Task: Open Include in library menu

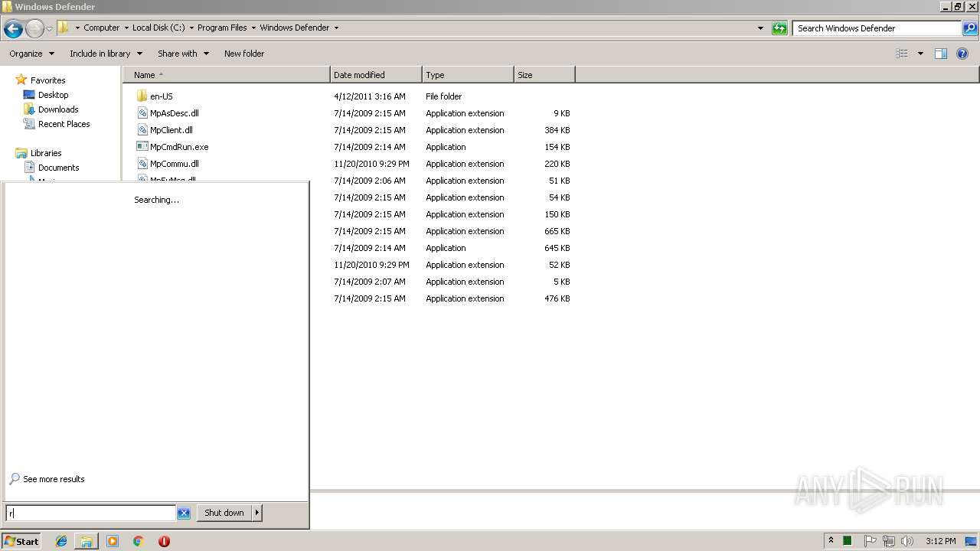Action: coord(106,54)
